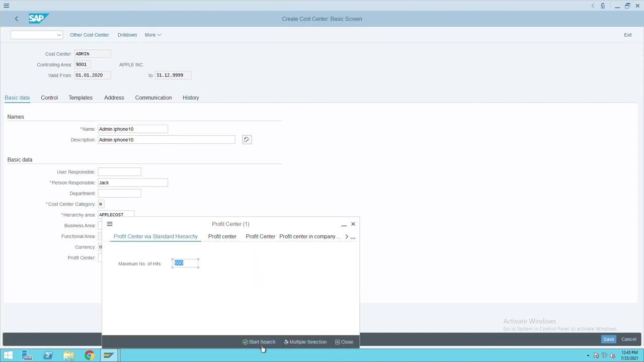The width and height of the screenshot is (644, 362).
Task: Click the SAP logo in the header
Action: click(x=38, y=19)
